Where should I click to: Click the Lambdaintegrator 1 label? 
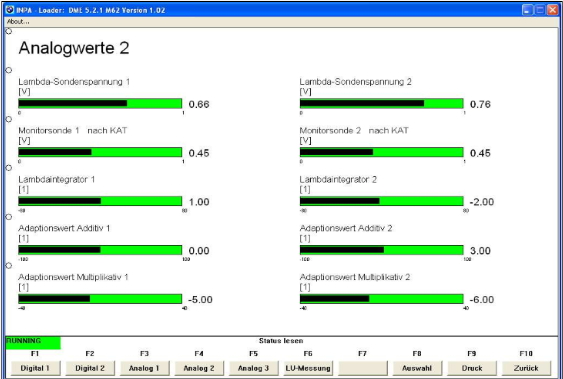pos(57,179)
